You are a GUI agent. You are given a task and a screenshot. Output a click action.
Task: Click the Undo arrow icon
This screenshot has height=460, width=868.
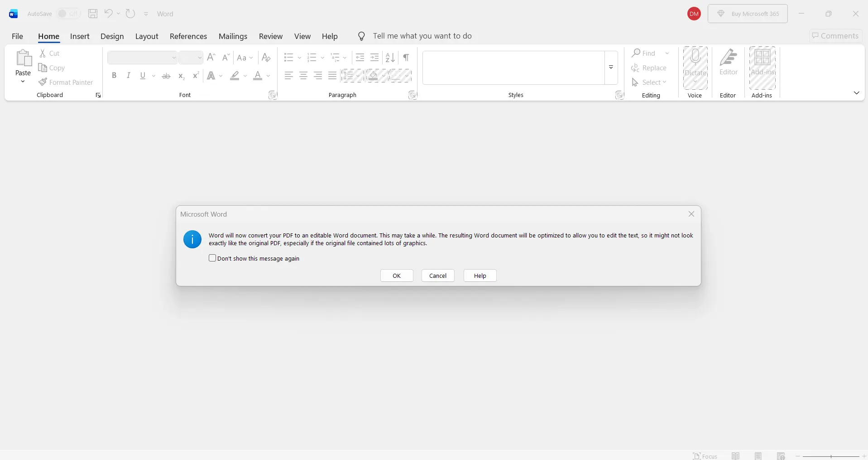click(x=108, y=14)
